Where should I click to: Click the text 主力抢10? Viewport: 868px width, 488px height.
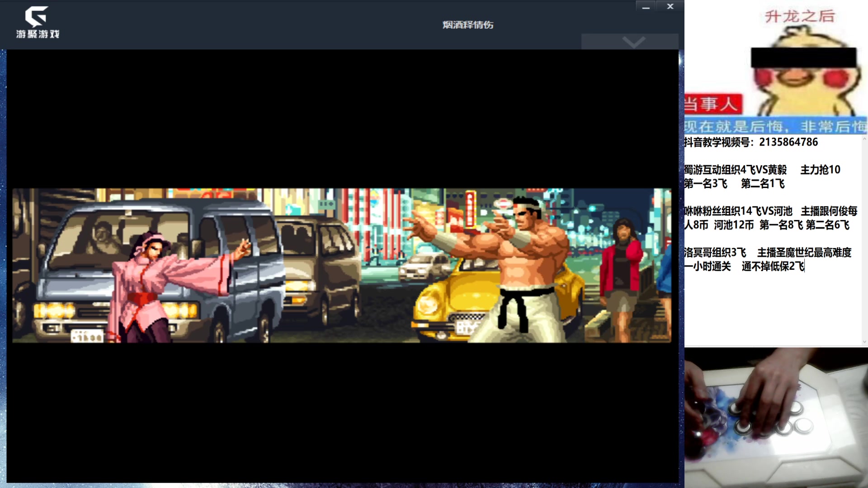pos(820,169)
